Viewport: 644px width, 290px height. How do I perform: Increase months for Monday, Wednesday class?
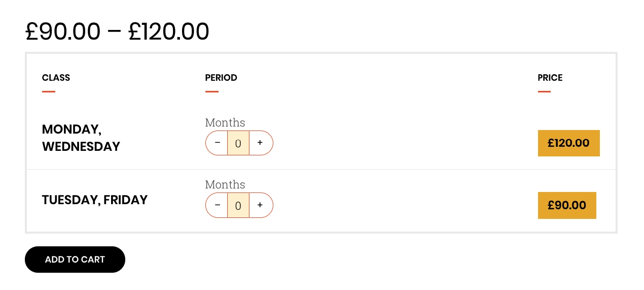click(x=260, y=143)
